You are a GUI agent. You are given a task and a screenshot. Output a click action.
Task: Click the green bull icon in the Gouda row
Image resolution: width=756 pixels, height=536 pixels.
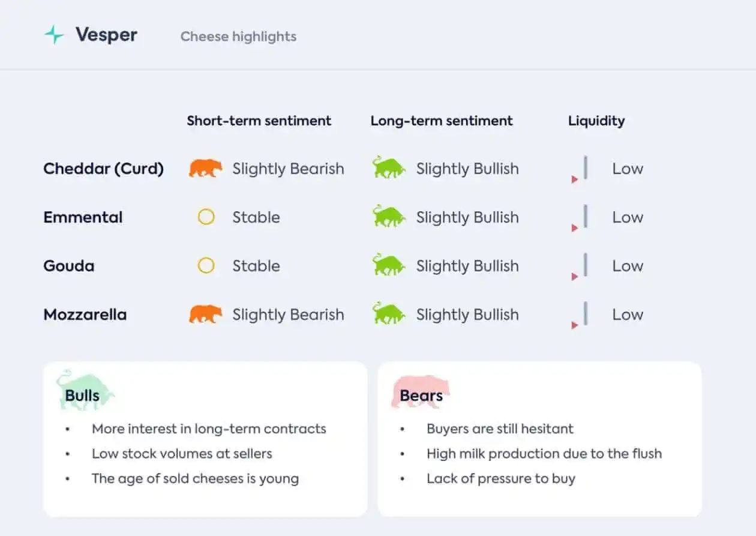389,265
